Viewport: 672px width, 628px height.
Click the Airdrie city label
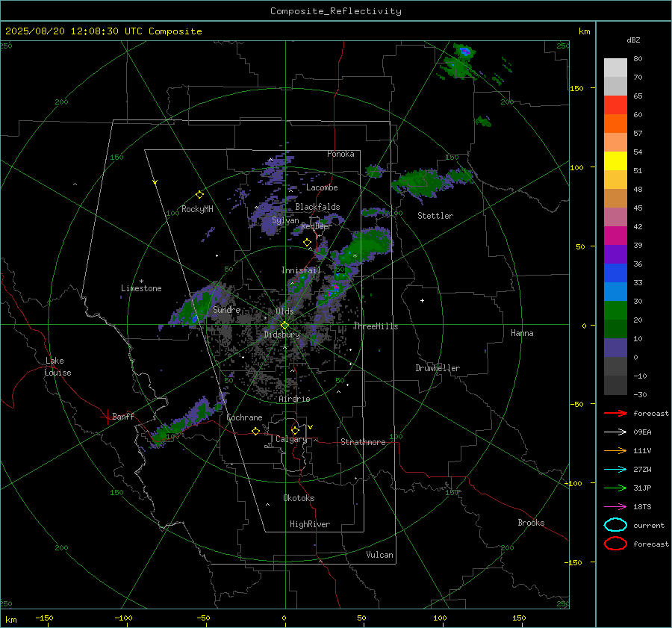[294, 399]
